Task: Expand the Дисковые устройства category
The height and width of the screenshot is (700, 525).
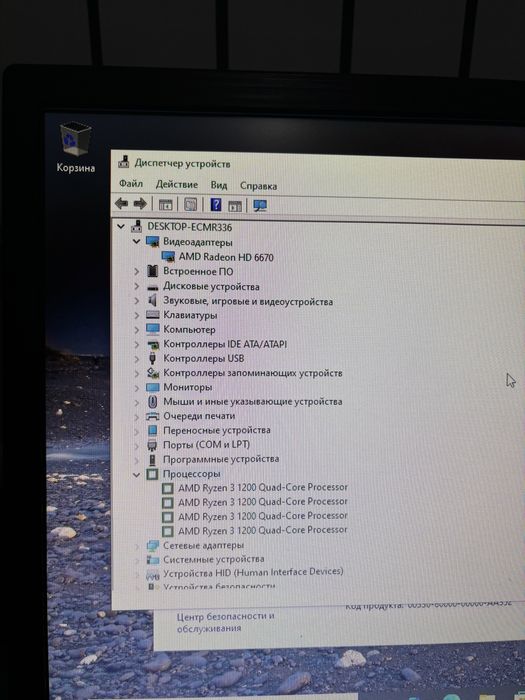Action: 137,286
